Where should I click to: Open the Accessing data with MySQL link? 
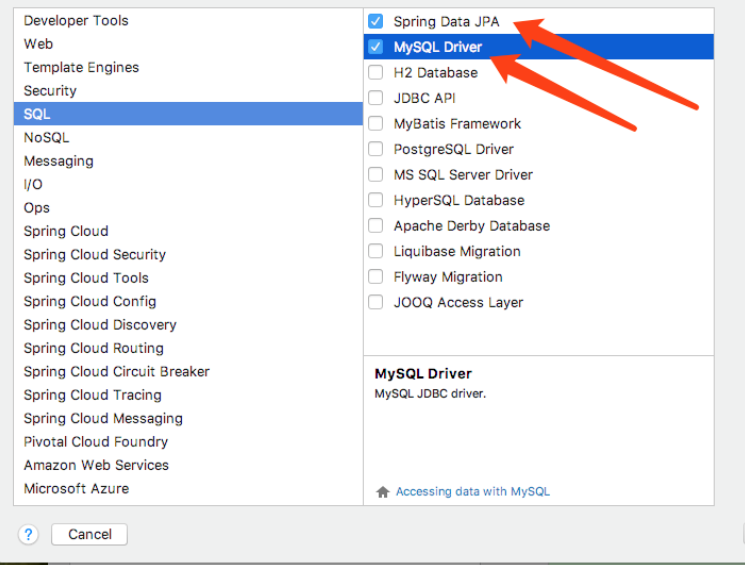[x=473, y=491]
